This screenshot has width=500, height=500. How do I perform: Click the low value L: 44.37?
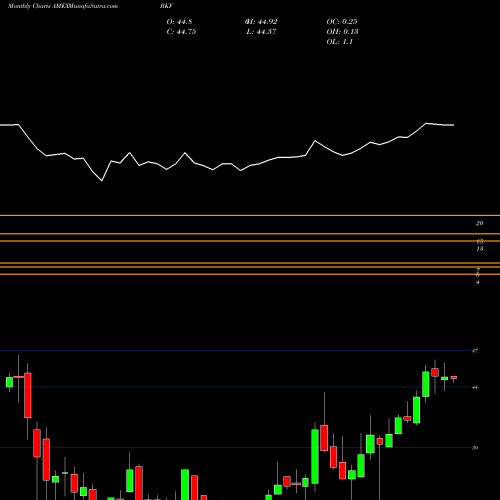262,32
